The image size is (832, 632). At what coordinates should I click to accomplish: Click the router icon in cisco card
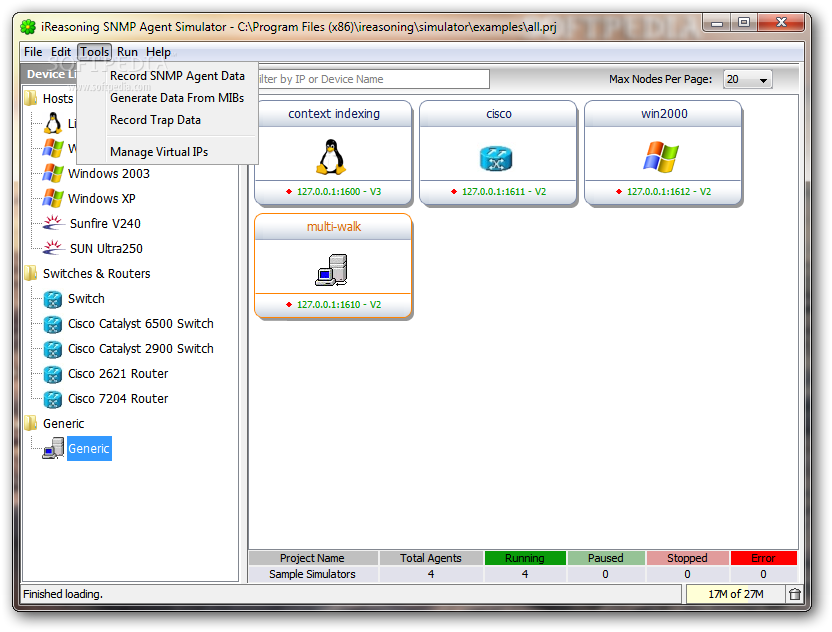(496, 158)
